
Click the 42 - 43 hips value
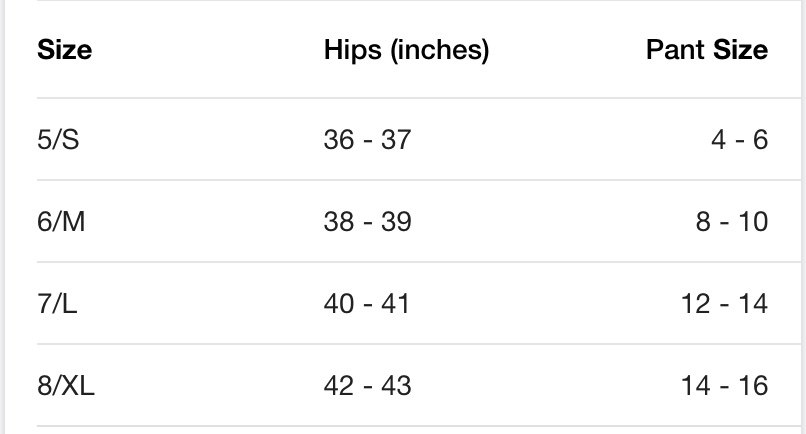pos(368,386)
